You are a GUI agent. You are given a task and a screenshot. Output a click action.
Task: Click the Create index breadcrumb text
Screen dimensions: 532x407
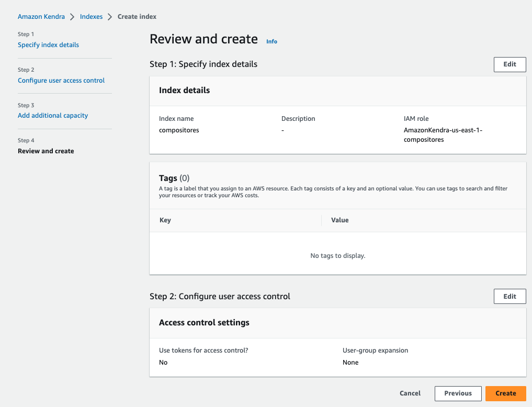(x=137, y=17)
